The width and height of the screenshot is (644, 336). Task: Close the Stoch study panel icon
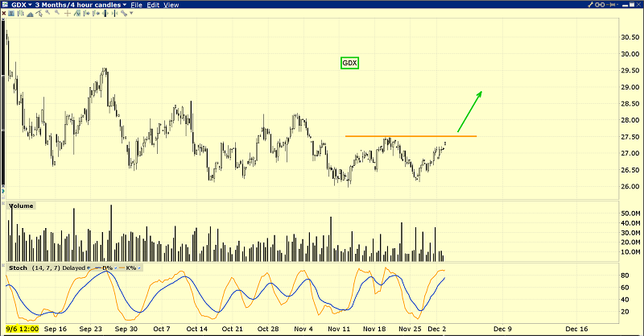click(x=3, y=265)
